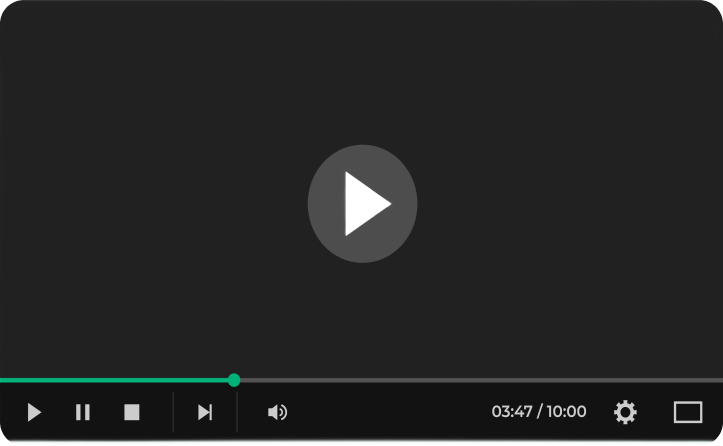Seek backward on the green played progress track

pyautogui.click(x=114, y=381)
